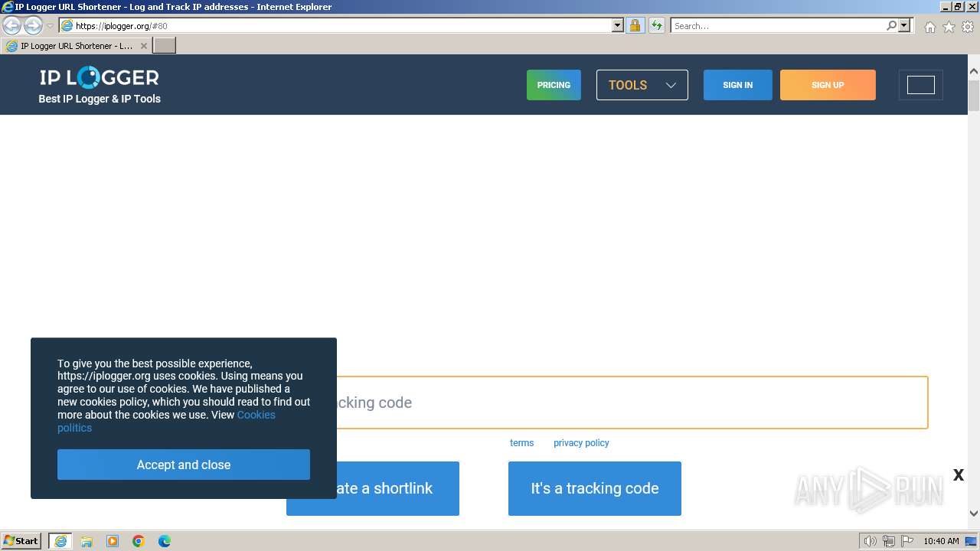Go back with the browser Back arrow
980x551 pixels.
[x=11, y=25]
